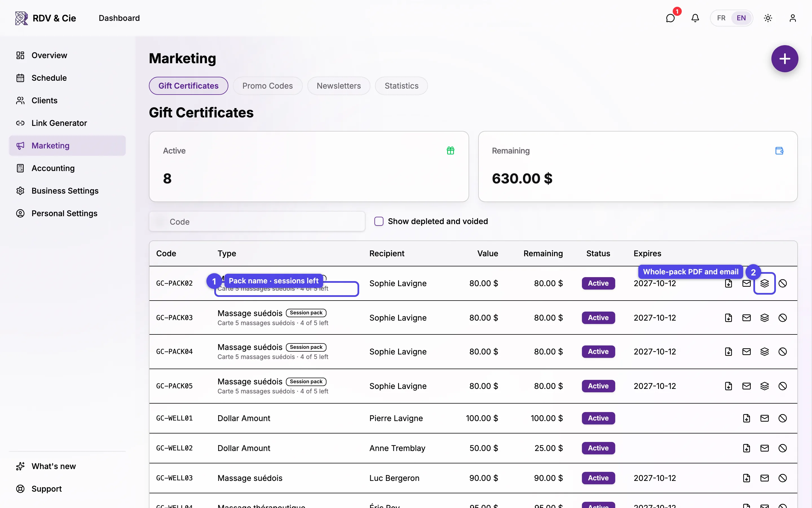
Task: Switch to the Newsletters tab
Action: [x=339, y=86]
